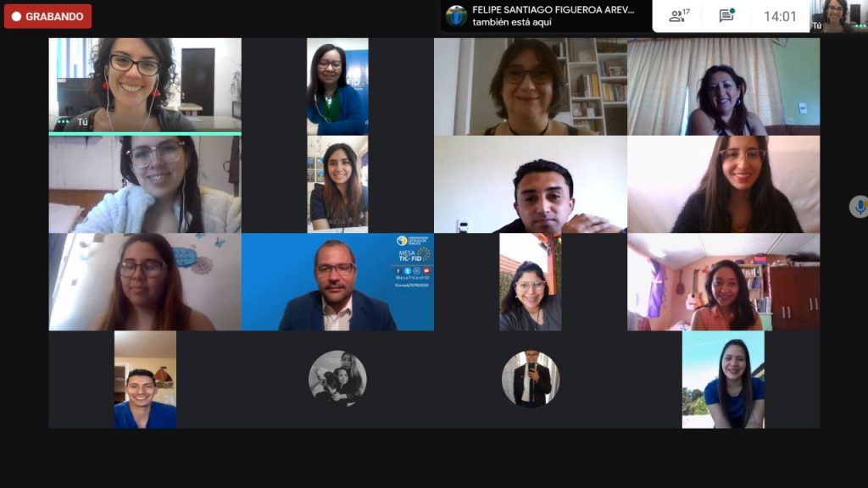Click the round grayscale family profile avatar

337,379
